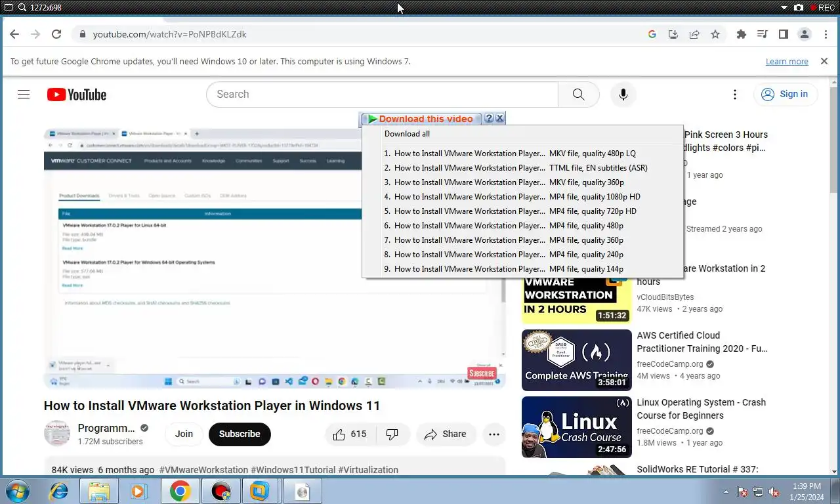Select MP4 file quality 240p
Image resolution: width=840 pixels, height=504 pixels.
click(x=522, y=255)
